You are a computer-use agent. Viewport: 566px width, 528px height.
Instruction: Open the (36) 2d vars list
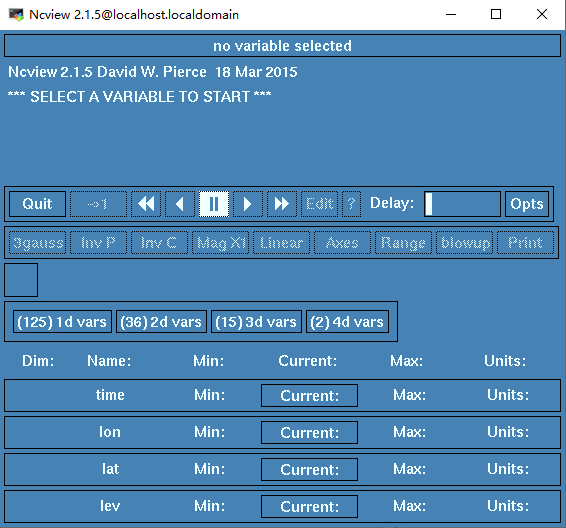(161, 322)
